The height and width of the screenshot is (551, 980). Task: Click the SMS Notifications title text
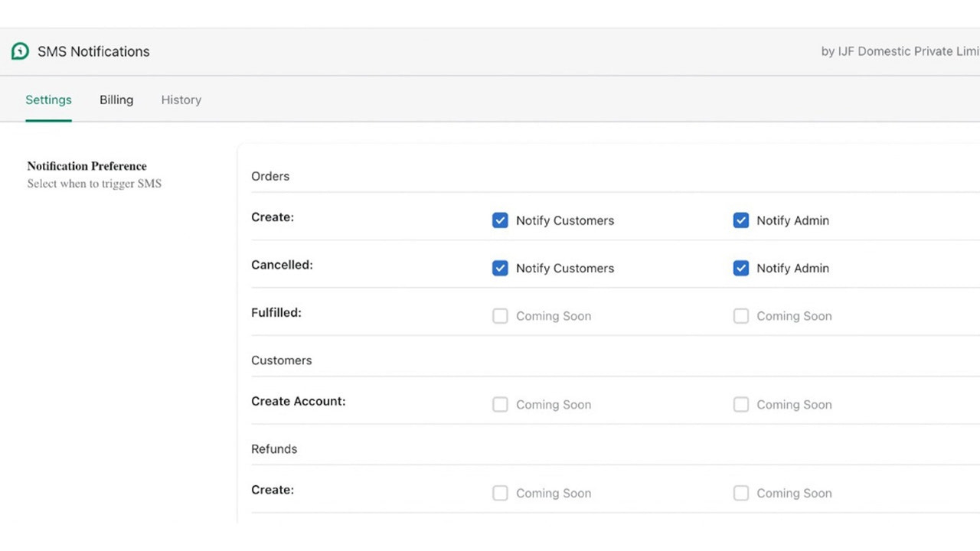click(x=93, y=51)
